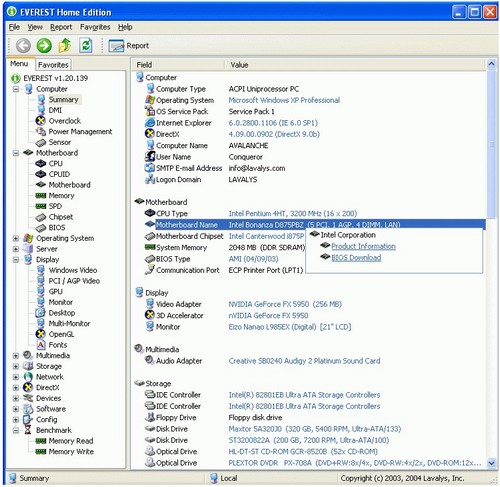Select the Overclock icon in tree
This screenshot has width=500, height=487.
pos(41,121)
